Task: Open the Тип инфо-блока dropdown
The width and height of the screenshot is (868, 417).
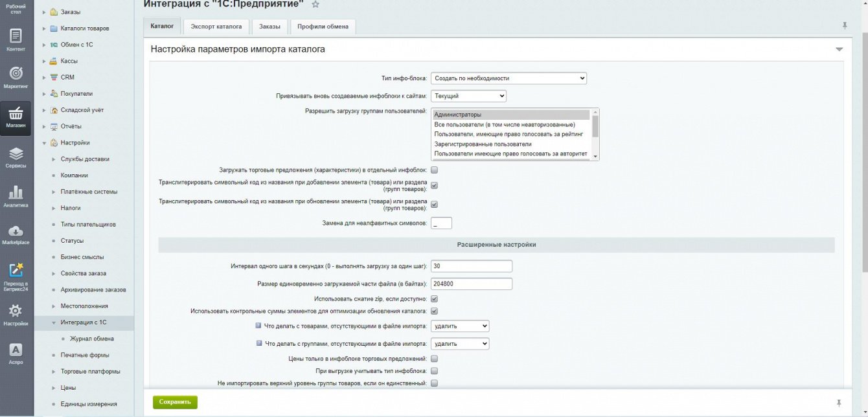Action: point(508,78)
